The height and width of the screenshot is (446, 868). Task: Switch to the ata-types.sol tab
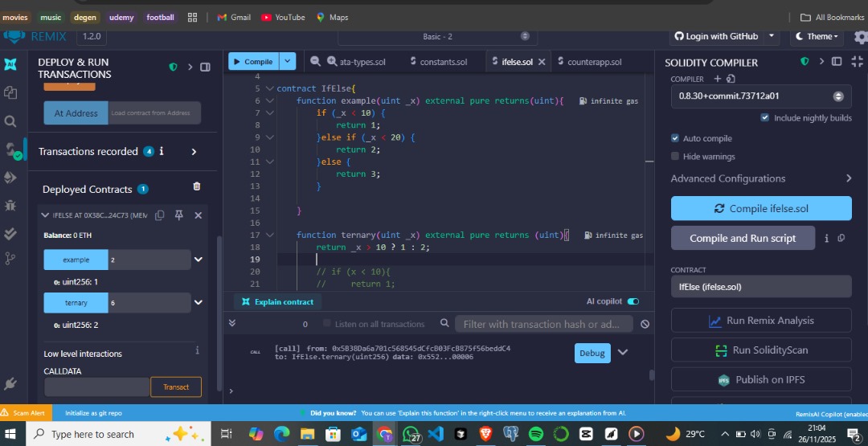click(362, 62)
